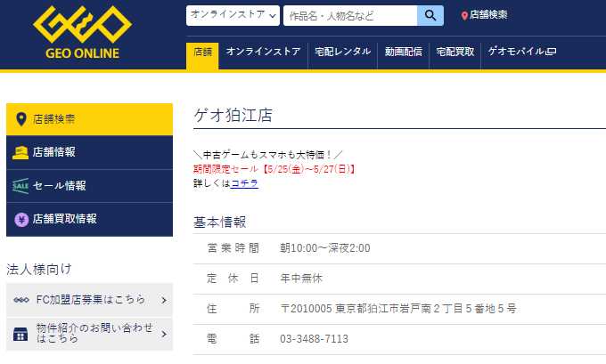Click the 法人様向け heading
Viewport: 606px width, 364px height.
[x=39, y=269]
